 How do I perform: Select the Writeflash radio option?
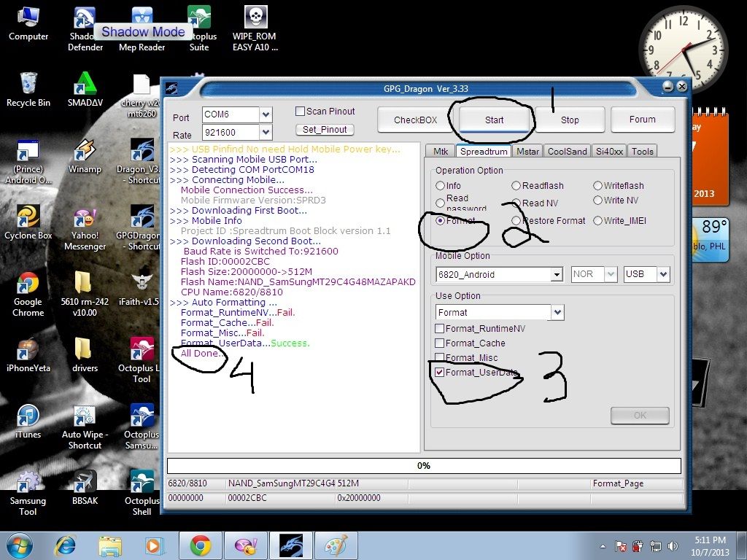pos(597,186)
